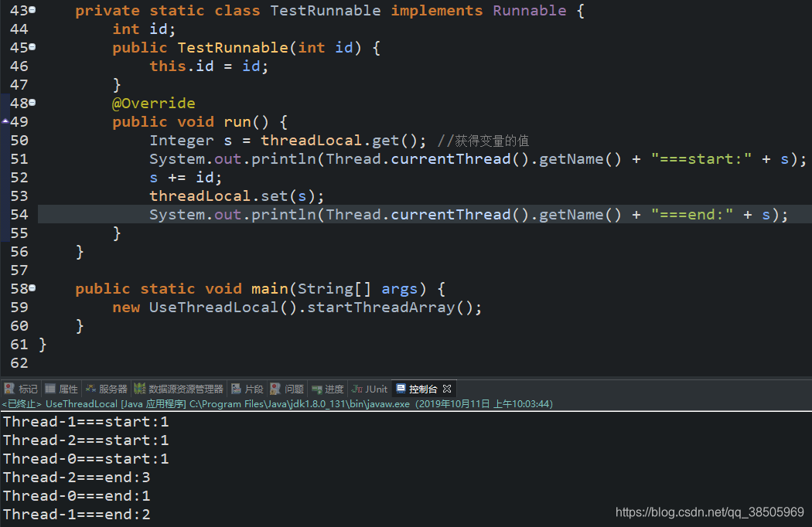812x527 pixels.
Task: Click the 属性 tab icon
Action: pos(50,389)
